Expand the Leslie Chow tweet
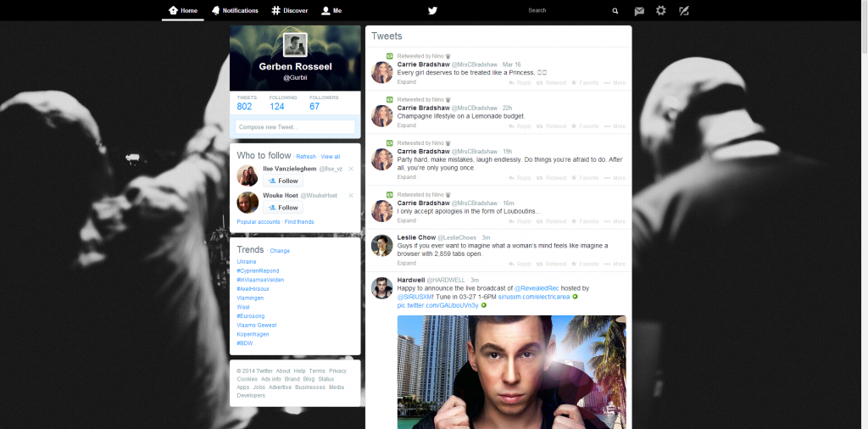Image resolution: width=868 pixels, height=429 pixels. point(406,263)
